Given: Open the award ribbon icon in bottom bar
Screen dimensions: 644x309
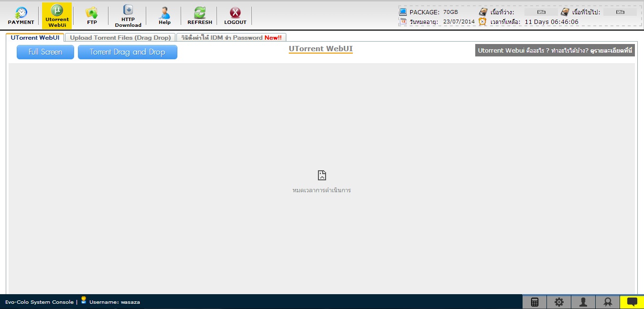Looking at the screenshot, I should 608,302.
